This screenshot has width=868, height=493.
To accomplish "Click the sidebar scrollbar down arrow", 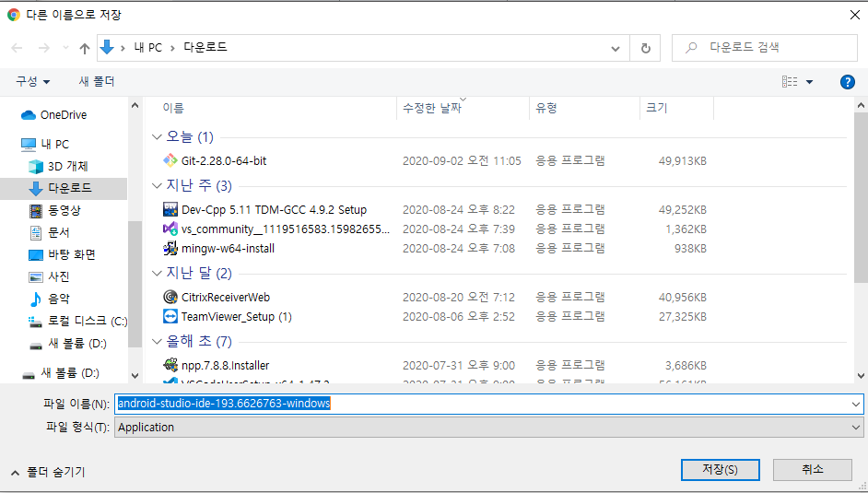I will point(135,376).
